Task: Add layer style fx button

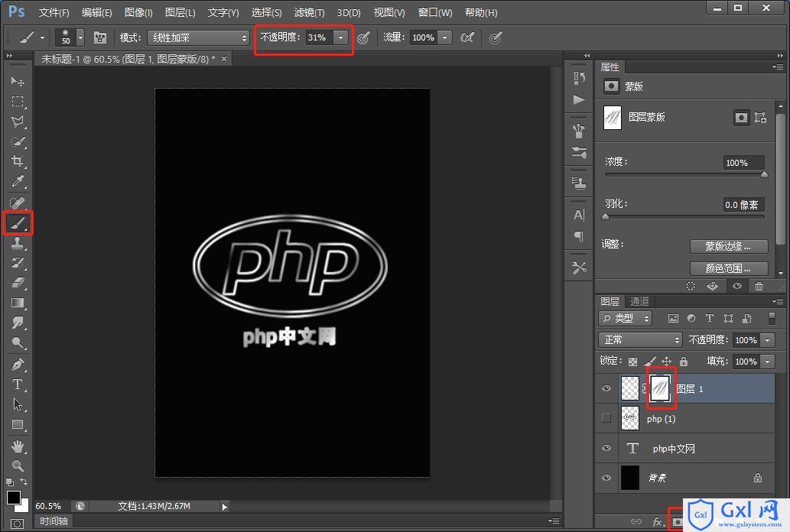Action: pos(658,522)
